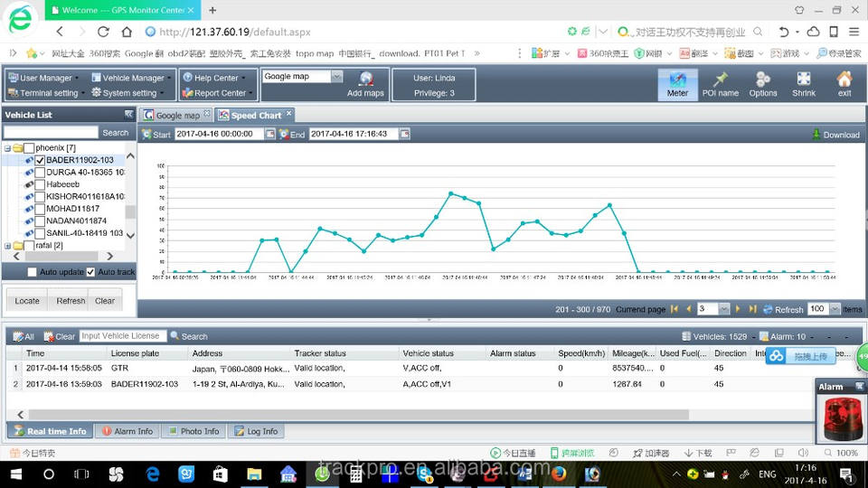Click the Add maps icon

tap(366, 80)
